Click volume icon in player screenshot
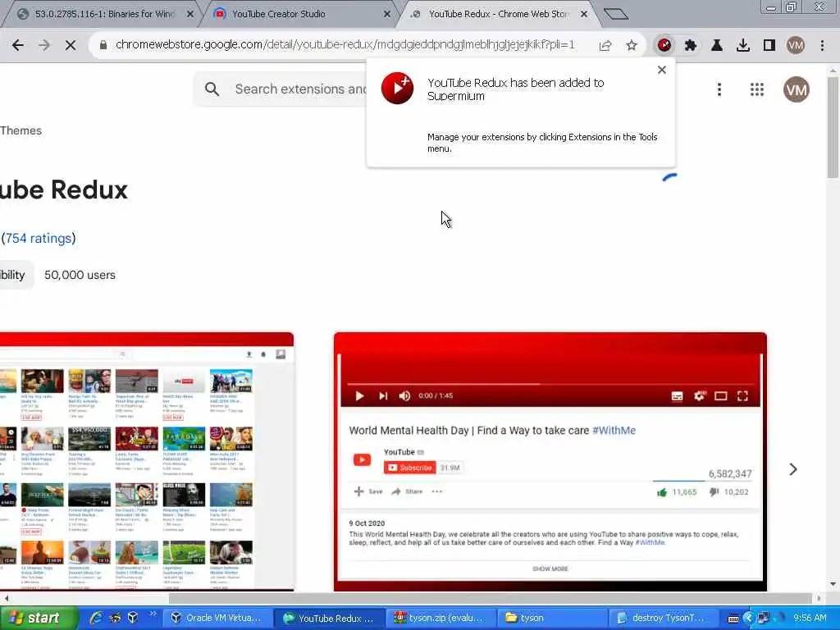This screenshot has width=840, height=630. 404,396
